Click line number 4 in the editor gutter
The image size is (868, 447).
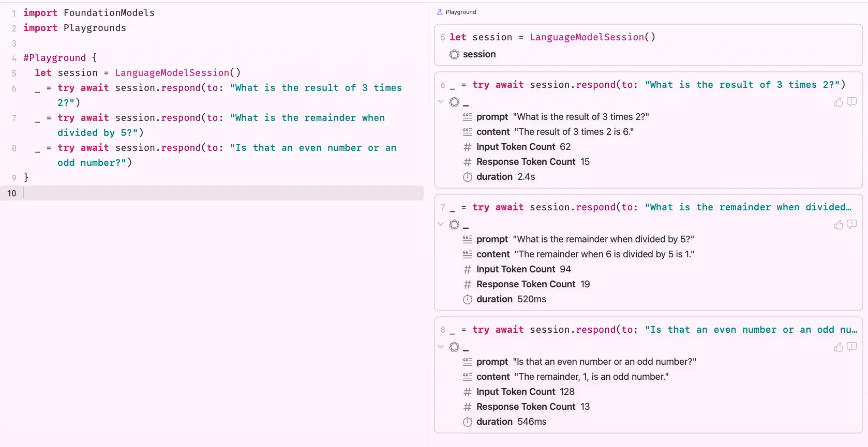(x=14, y=58)
